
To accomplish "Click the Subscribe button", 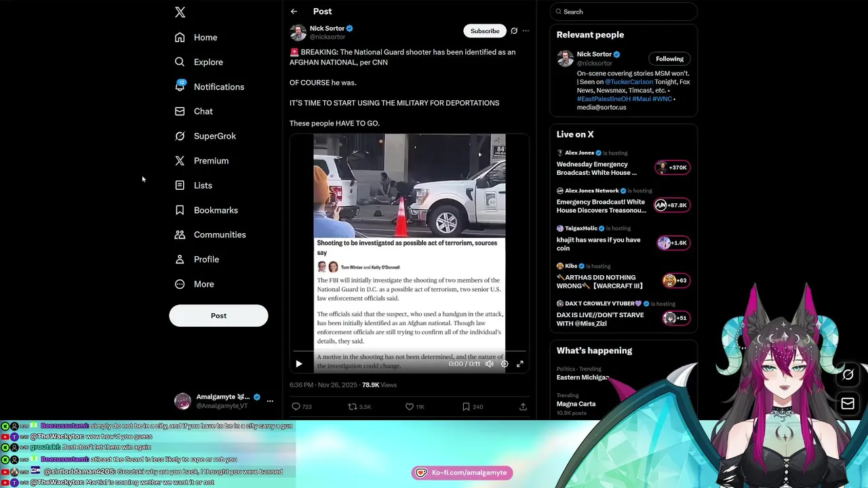I will pyautogui.click(x=485, y=30).
